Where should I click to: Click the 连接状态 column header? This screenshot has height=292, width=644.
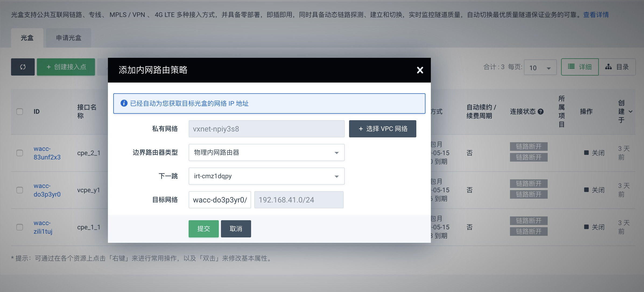(x=523, y=112)
